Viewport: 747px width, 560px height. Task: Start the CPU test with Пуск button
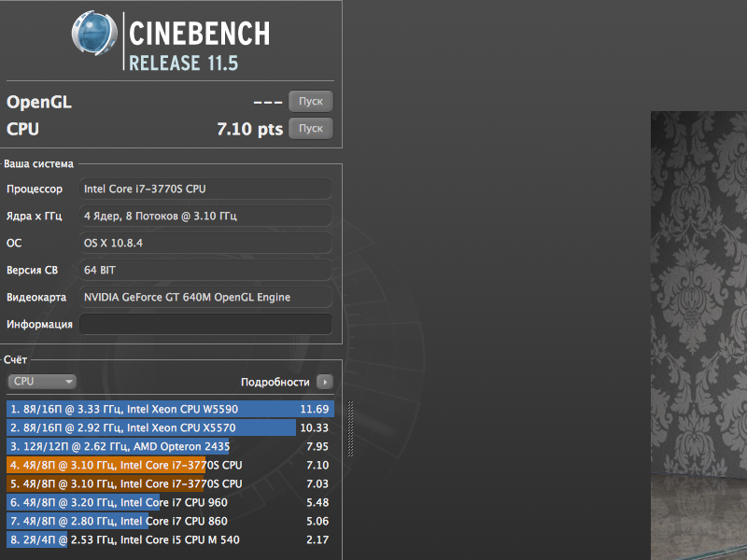coord(311,129)
